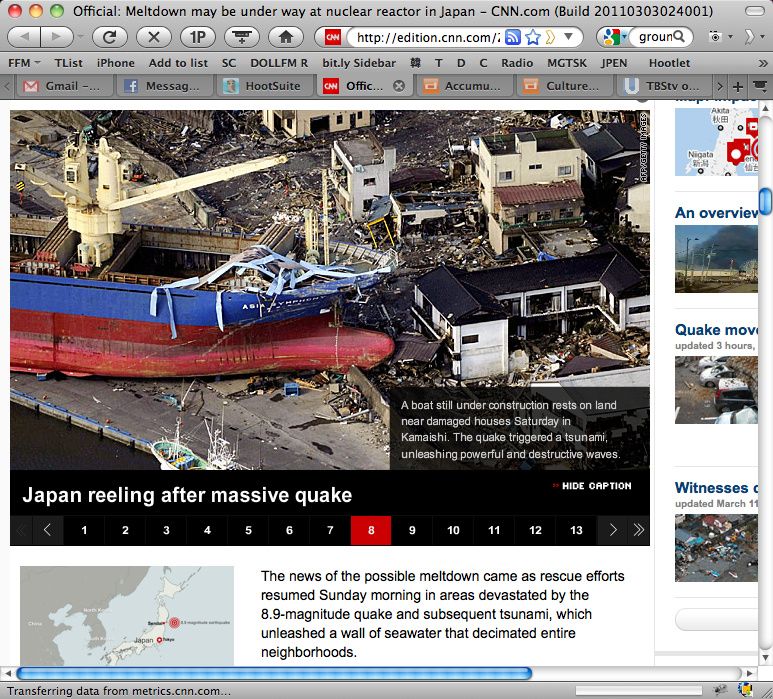The width and height of the screenshot is (773, 699).
Task: Bookmark this page with the star icon
Action: [x=534, y=37]
